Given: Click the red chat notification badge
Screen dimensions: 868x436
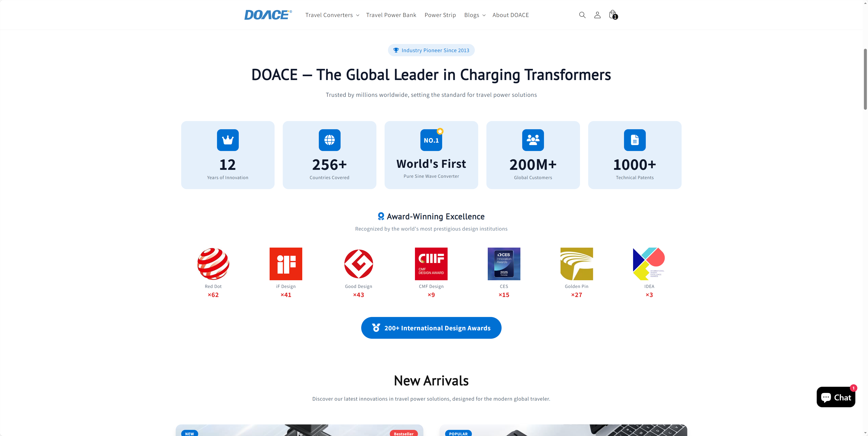Looking at the screenshot, I should point(853,388).
